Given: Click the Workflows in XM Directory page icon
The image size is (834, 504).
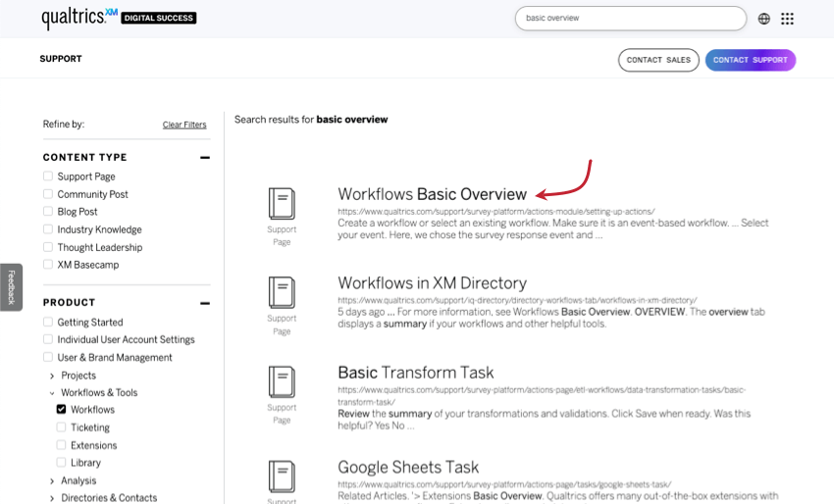Looking at the screenshot, I should 282,292.
